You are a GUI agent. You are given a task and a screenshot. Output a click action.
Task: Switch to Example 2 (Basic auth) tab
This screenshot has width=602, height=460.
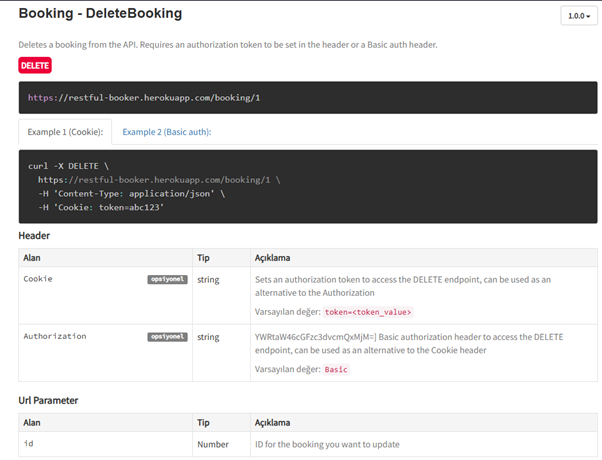(167, 131)
